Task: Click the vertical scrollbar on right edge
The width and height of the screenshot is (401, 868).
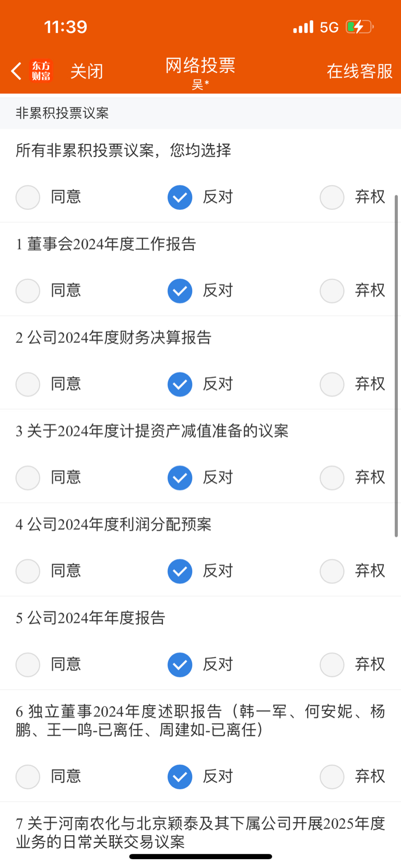Action: (x=396, y=366)
